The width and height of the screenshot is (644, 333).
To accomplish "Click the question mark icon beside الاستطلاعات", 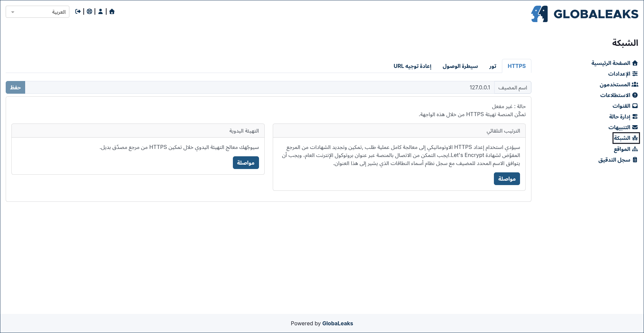I will point(635,95).
